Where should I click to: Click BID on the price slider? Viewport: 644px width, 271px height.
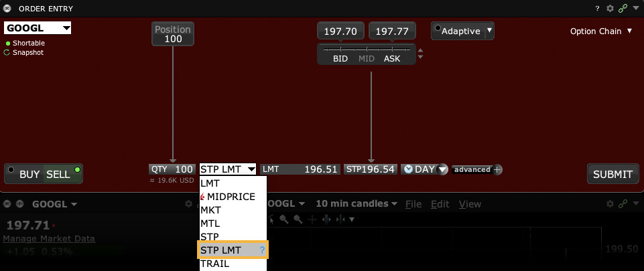[340, 59]
